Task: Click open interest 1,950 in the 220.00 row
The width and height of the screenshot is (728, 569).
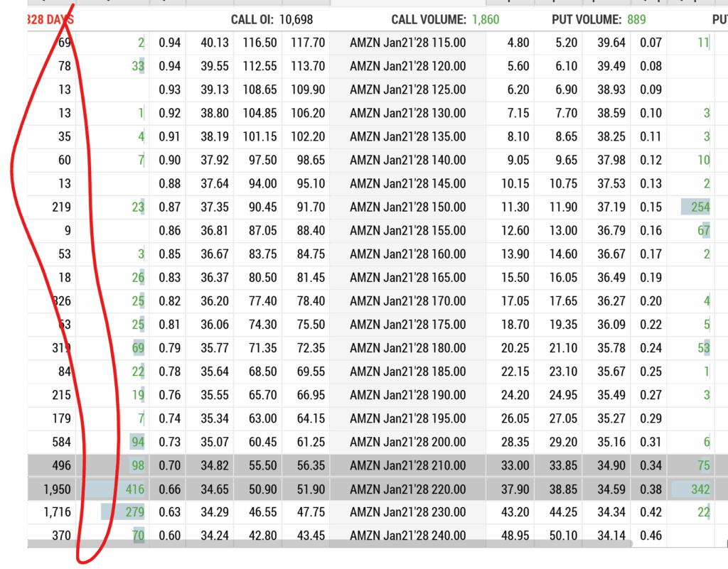Action: pos(57,489)
